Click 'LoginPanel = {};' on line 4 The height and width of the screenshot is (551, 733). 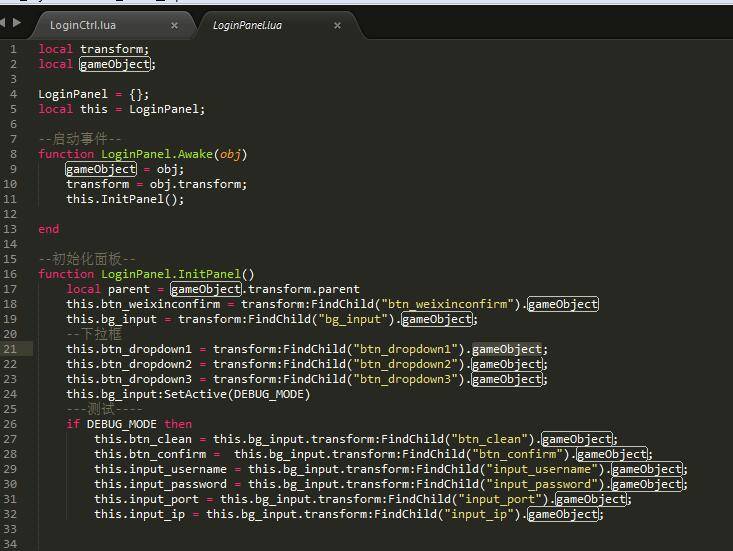coord(93,94)
